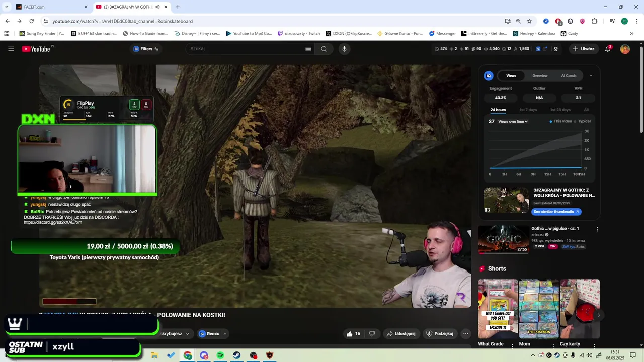644x362 pixels.
Task: Select the 1st 28 days range tab
Action: [x=560, y=110]
